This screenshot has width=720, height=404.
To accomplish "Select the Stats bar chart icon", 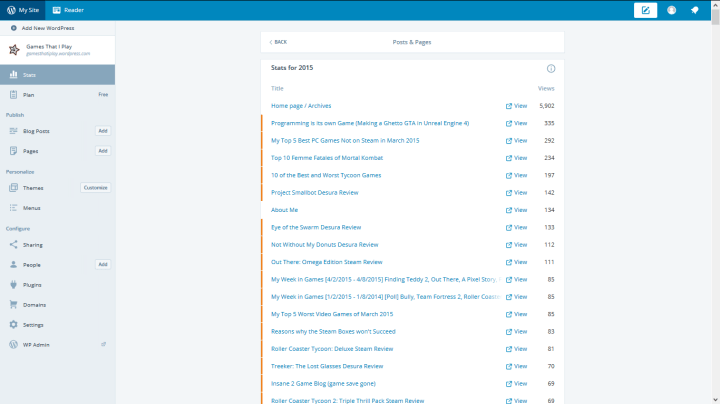I will point(13,74).
